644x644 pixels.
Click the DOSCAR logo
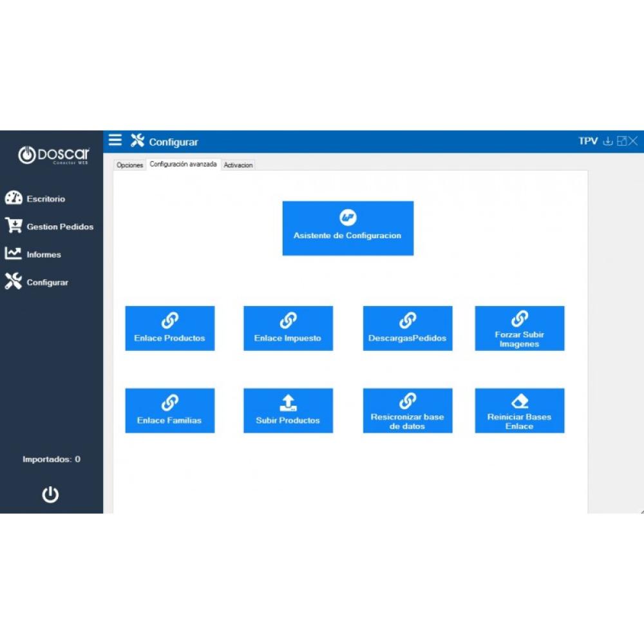(53, 155)
